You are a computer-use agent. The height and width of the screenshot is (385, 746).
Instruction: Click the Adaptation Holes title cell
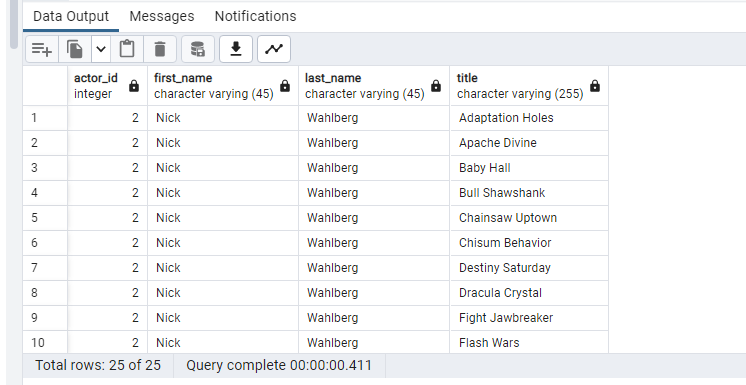(x=529, y=118)
